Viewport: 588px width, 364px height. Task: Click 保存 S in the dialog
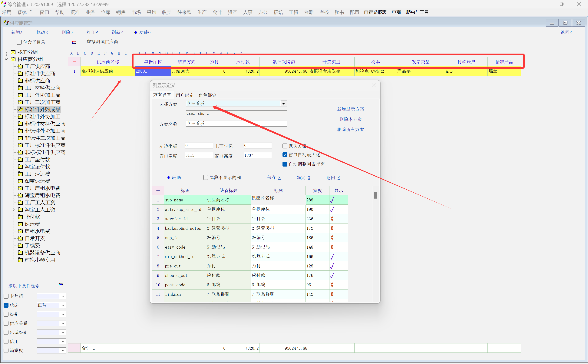pos(274,178)
